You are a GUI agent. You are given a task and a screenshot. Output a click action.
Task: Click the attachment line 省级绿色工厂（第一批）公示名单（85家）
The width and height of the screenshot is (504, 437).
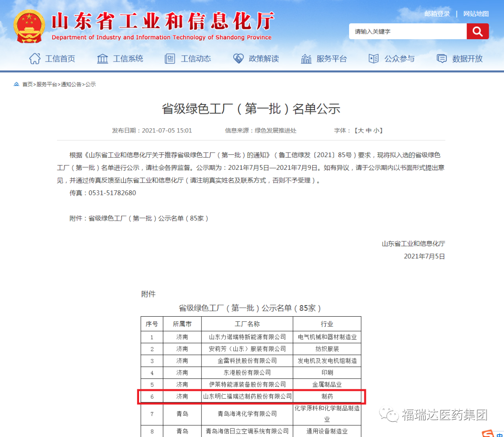(x=148, y=218)
